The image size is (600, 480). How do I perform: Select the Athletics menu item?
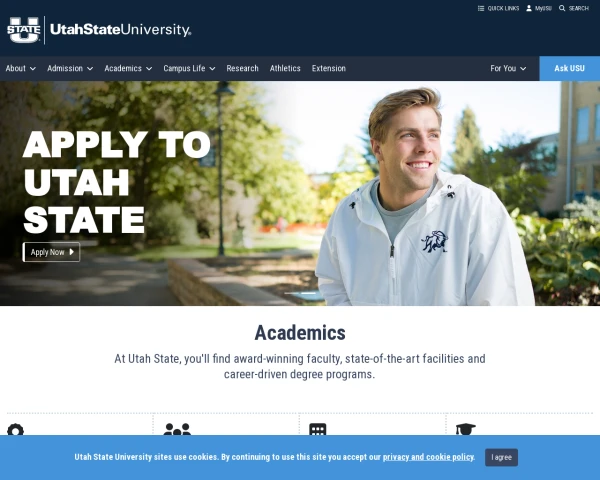point(285,68)
